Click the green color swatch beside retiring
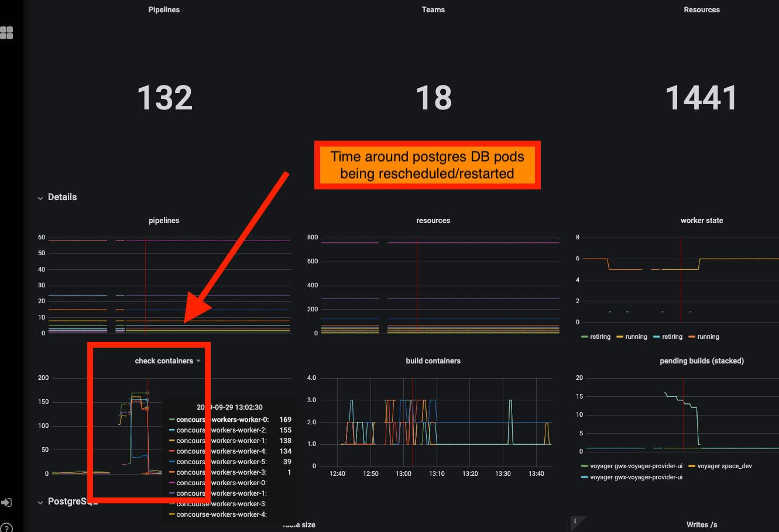Image resolution: width=779 pixels, height=532 pixels. coord(584,337)
